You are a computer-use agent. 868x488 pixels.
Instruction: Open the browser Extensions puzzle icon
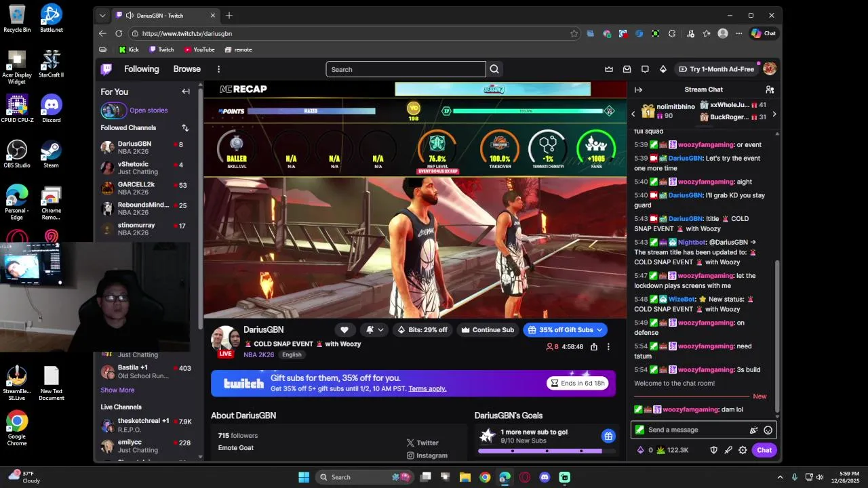(672, 33)
